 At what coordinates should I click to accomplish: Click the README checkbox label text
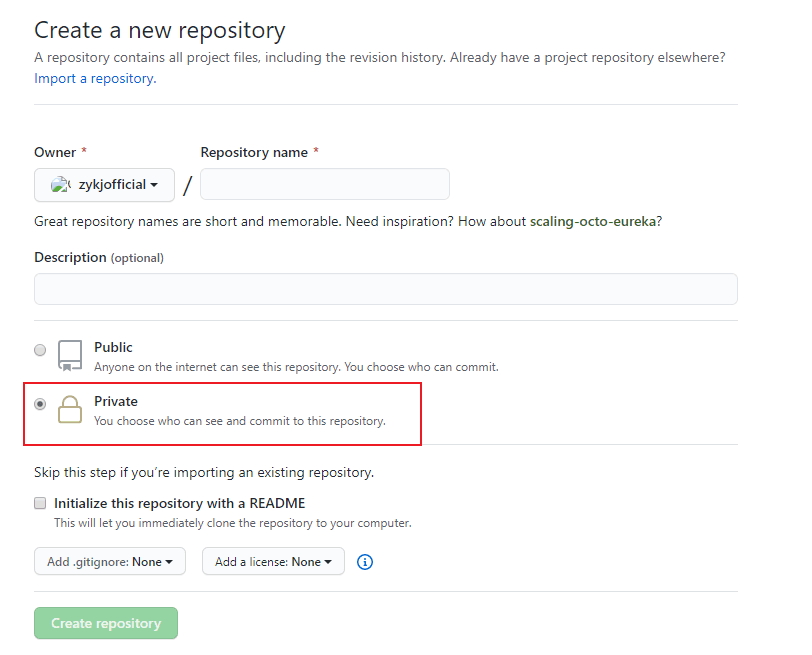pyautogui.click(x=179, y=503)
